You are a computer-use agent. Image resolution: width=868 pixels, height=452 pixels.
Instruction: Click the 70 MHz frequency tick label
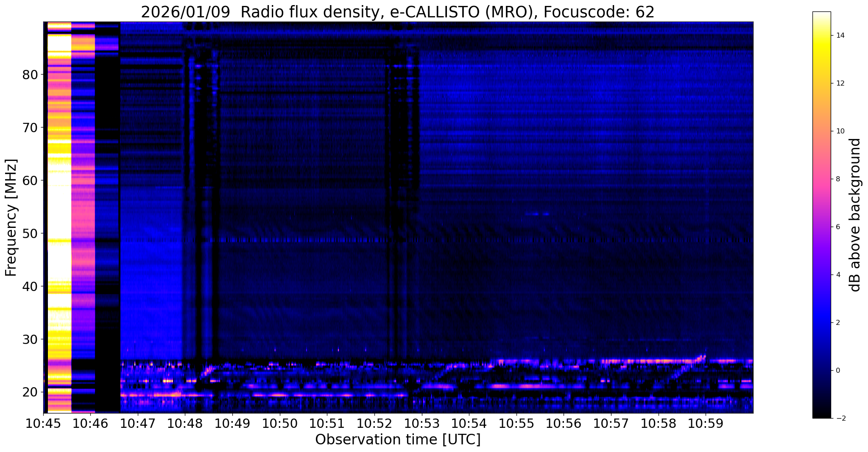(30, 127)
